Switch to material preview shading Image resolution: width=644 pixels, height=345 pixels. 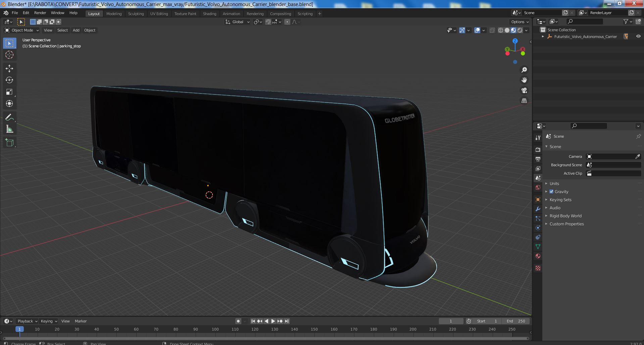pyautogui.click(x=513, y=30)
